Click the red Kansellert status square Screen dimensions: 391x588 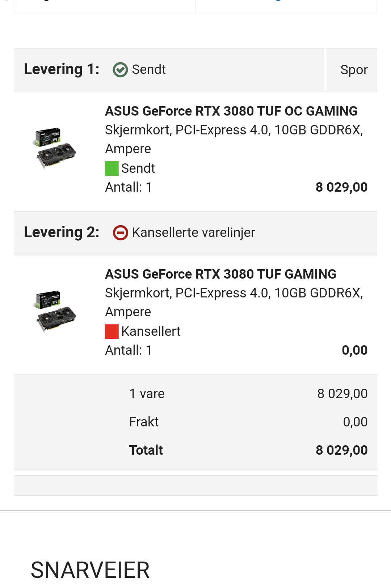(x=112, y=331)
